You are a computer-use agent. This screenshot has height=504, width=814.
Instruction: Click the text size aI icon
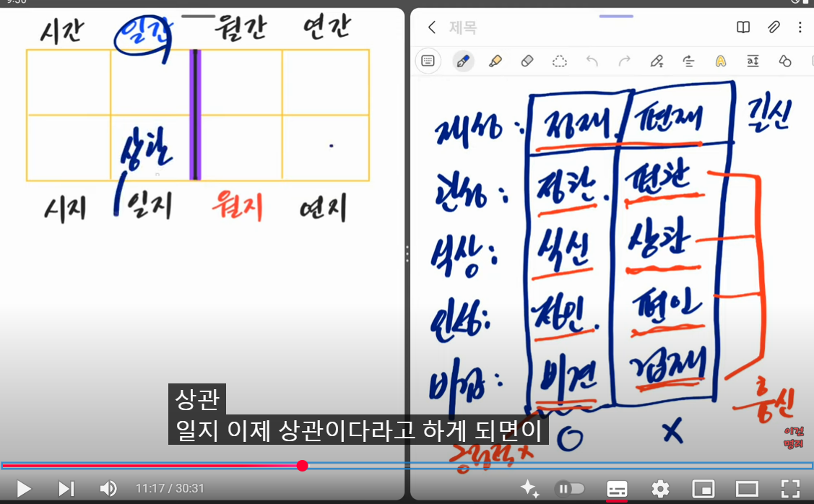tap(753, 61)
